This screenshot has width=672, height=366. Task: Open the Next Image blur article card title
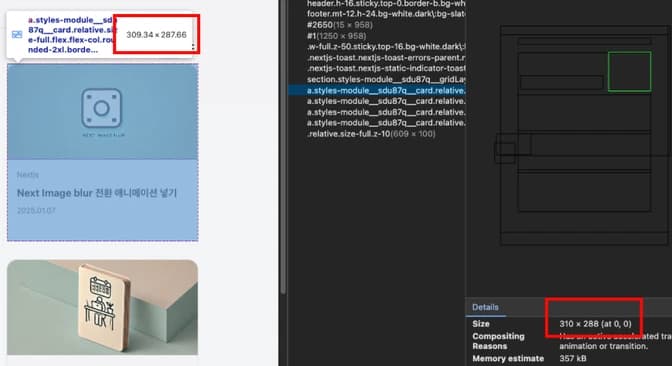pos(97,193)
